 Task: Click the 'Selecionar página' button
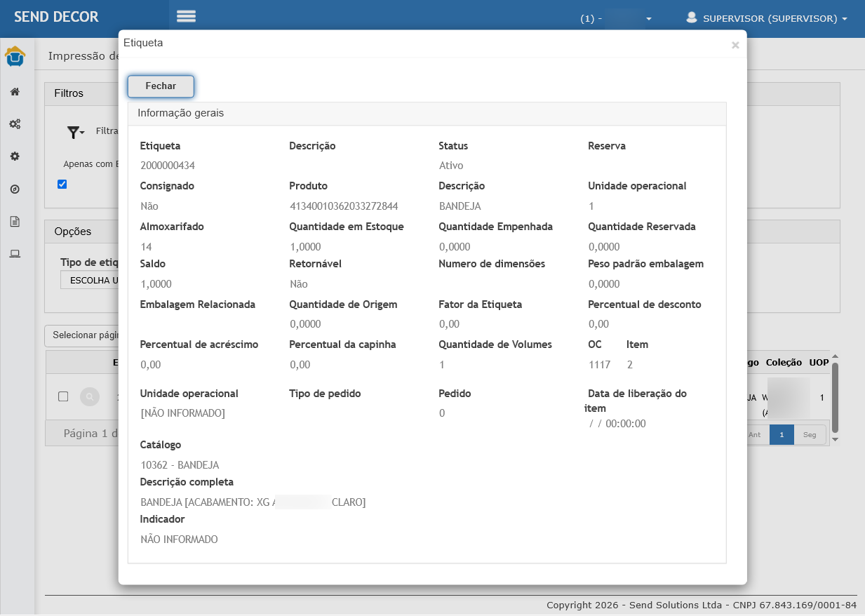(x=81, y=335)
